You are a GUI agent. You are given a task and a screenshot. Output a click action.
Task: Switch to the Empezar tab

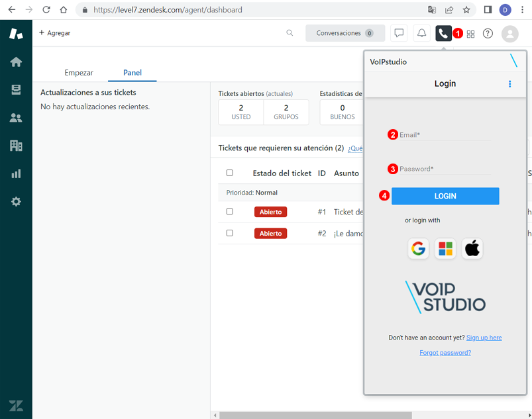[x=79, y=73]
